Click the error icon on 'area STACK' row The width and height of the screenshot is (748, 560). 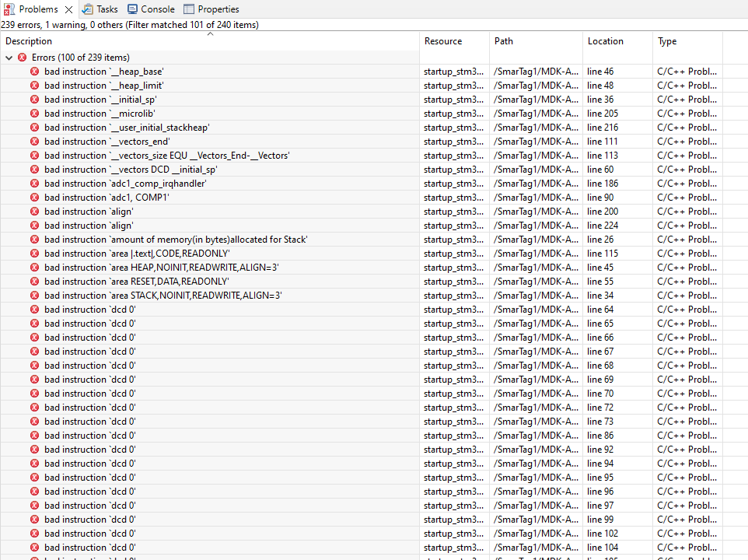[x=34, y=295]
